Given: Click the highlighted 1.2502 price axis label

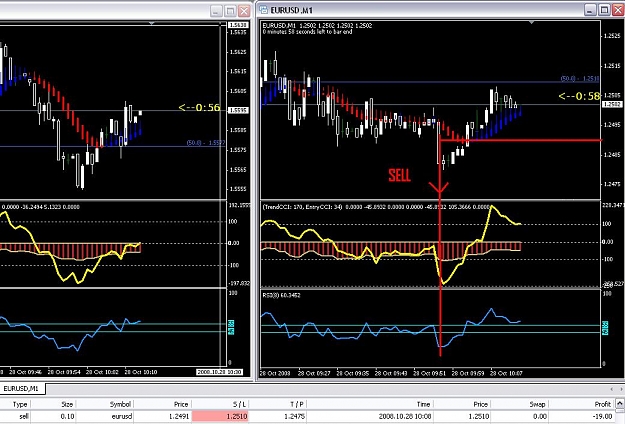Looking at the screenshot, I should [612, 104].
